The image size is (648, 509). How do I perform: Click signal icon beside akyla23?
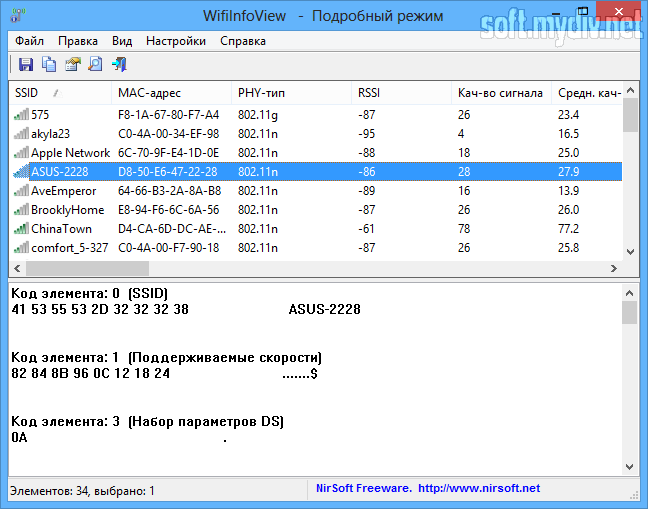tap(21, 133)
